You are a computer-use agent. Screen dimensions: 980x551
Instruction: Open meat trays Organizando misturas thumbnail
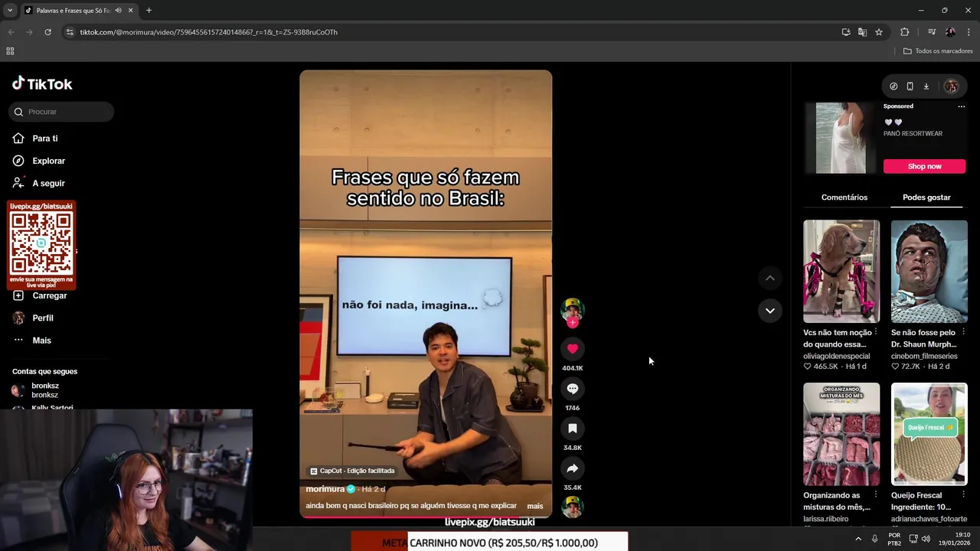click(841, 434)
